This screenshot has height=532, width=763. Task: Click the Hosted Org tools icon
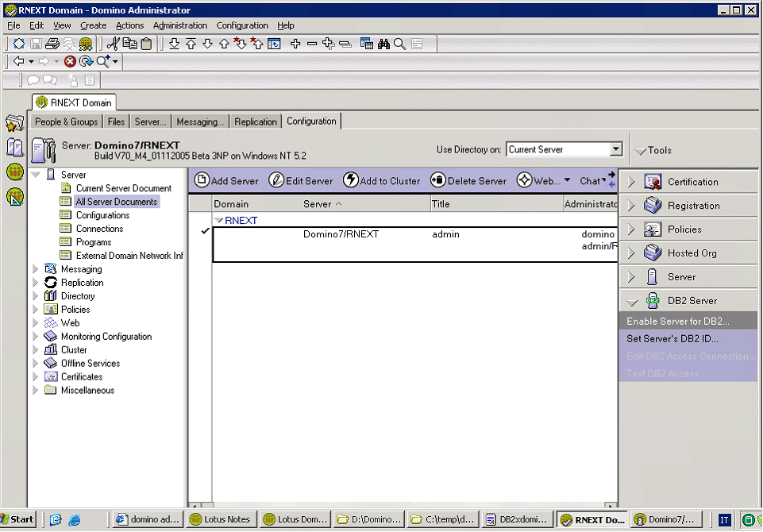click(x=653, y=253)
